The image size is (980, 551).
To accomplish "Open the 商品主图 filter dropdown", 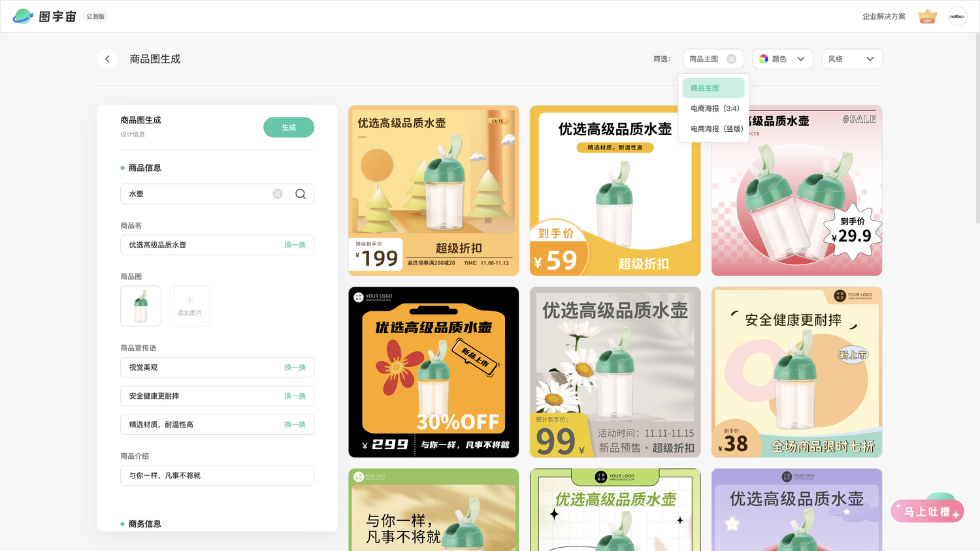I will 713,59.
